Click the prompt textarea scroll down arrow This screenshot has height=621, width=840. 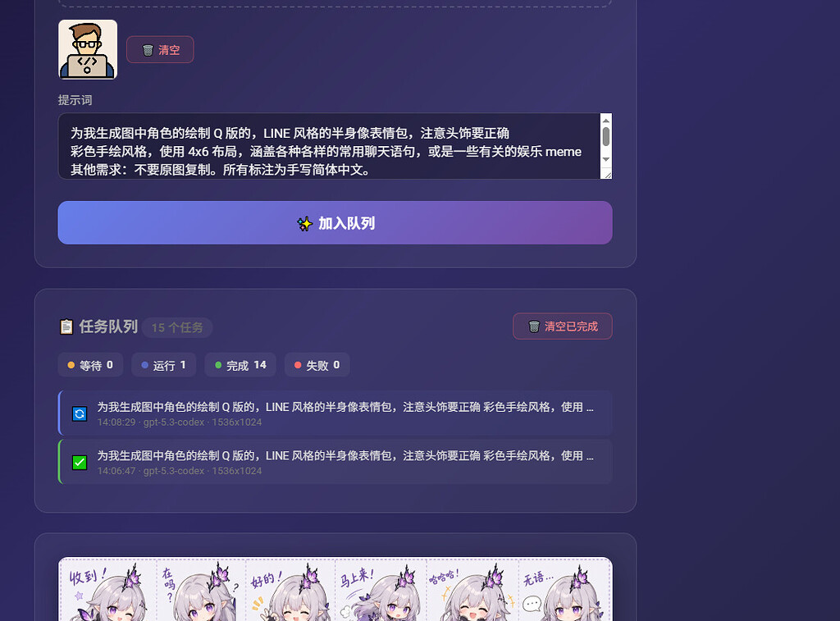point(606,159)
